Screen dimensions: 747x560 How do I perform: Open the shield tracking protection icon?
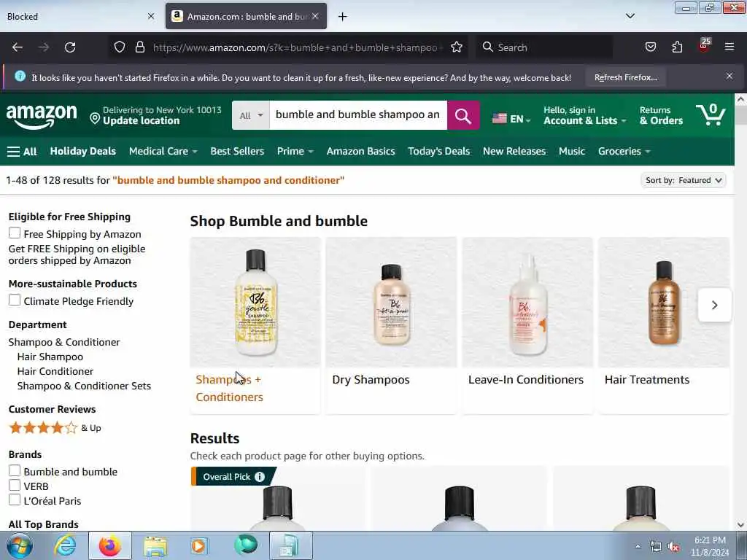pyautogui.click(x=120, y=47)
